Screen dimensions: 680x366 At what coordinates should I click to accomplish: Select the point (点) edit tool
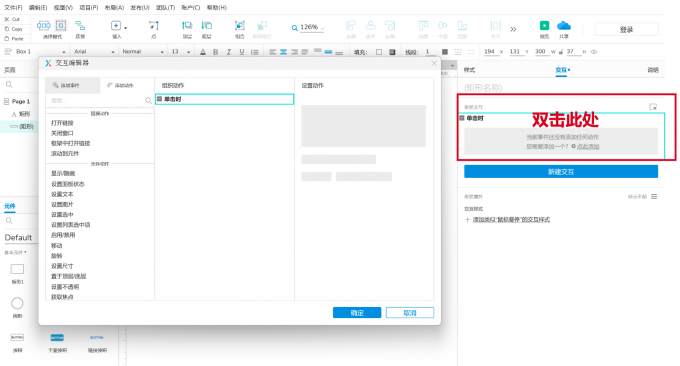pyautogui.click(x=154, y=26)
